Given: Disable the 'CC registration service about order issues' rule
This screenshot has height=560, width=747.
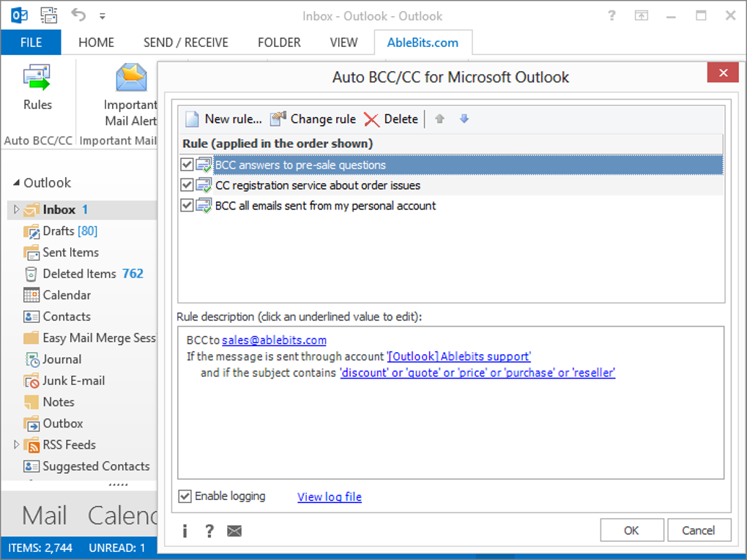Looking at the screenshot, I should tap(187, 184).
